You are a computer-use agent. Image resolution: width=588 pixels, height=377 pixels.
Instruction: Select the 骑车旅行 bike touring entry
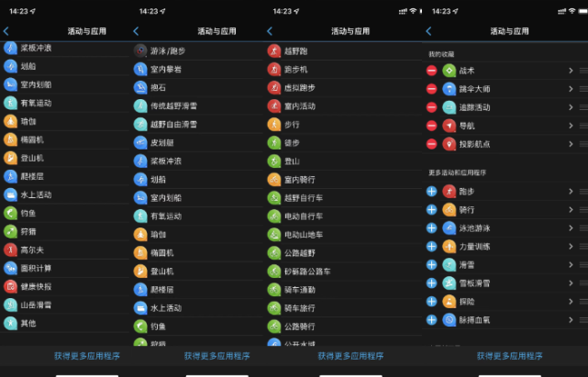pos(344,308)
